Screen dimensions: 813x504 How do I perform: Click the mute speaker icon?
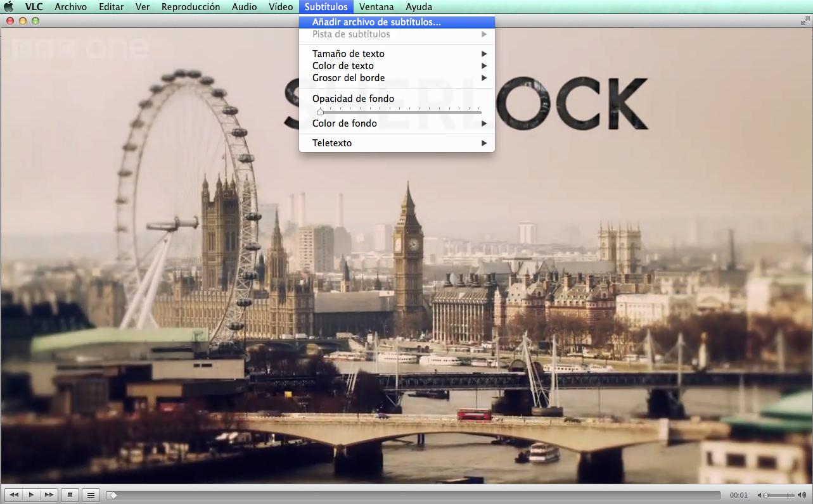point(760,495)
